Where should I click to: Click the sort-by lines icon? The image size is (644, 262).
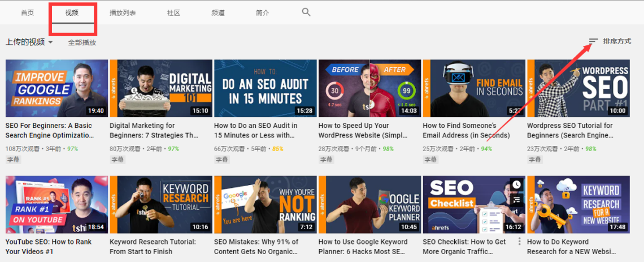click(593, 41)
